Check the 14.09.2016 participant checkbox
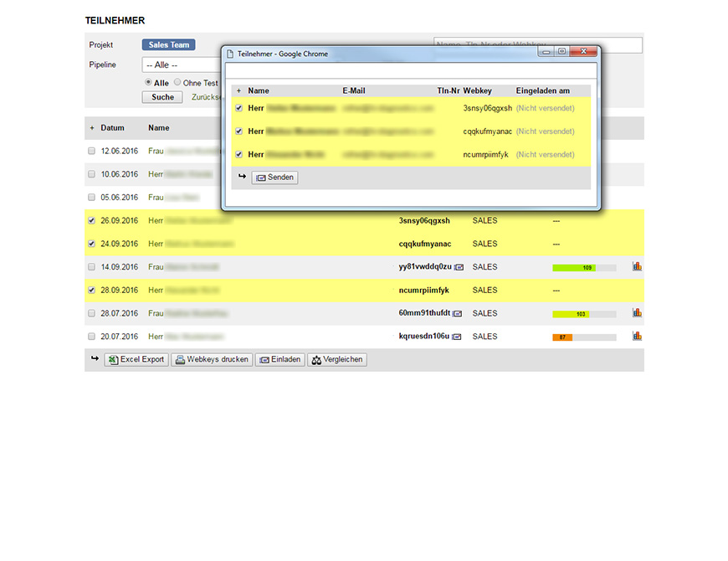This screenshot has width=728, height=561. coord(92,267)
